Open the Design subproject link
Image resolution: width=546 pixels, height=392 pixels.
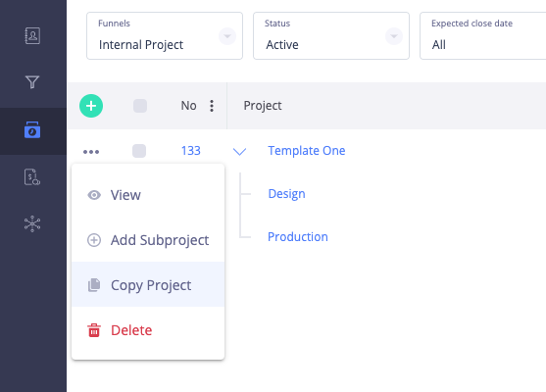point(286,194)
